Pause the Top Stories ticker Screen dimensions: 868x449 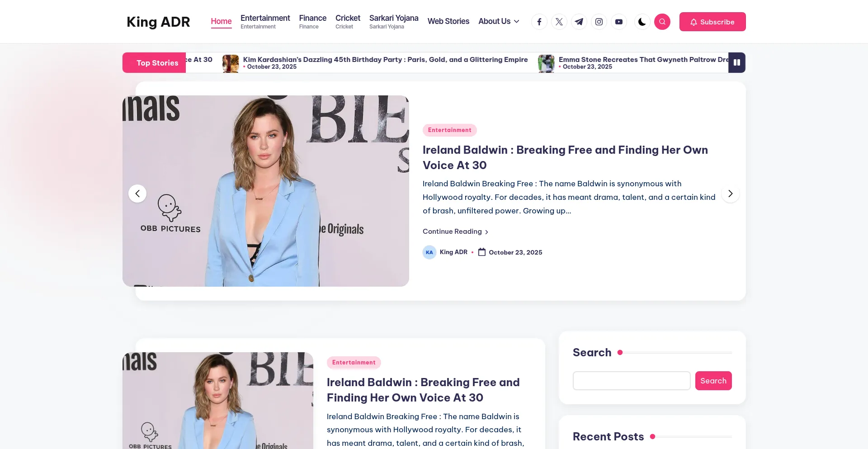coord(737,62)
